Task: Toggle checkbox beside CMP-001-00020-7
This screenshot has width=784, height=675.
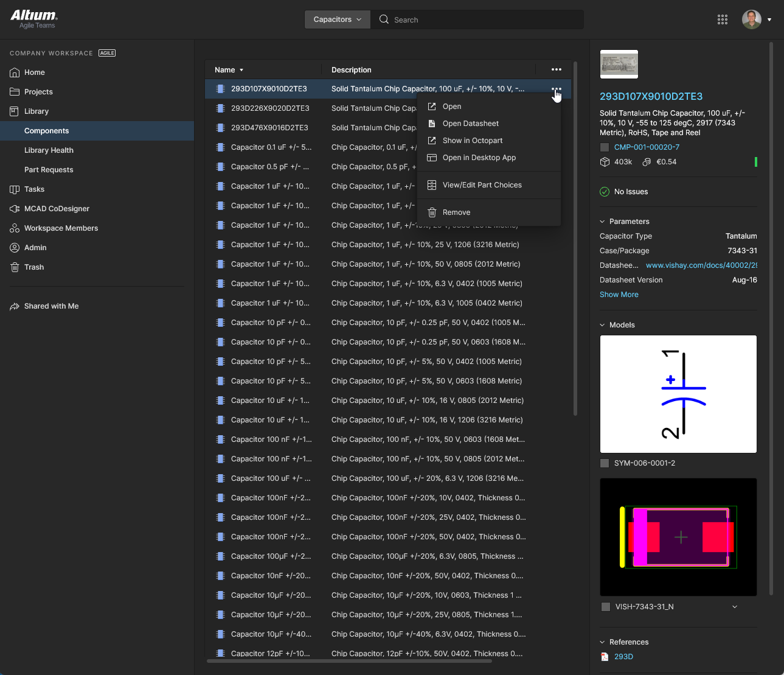Action: [x=605, y=147]
